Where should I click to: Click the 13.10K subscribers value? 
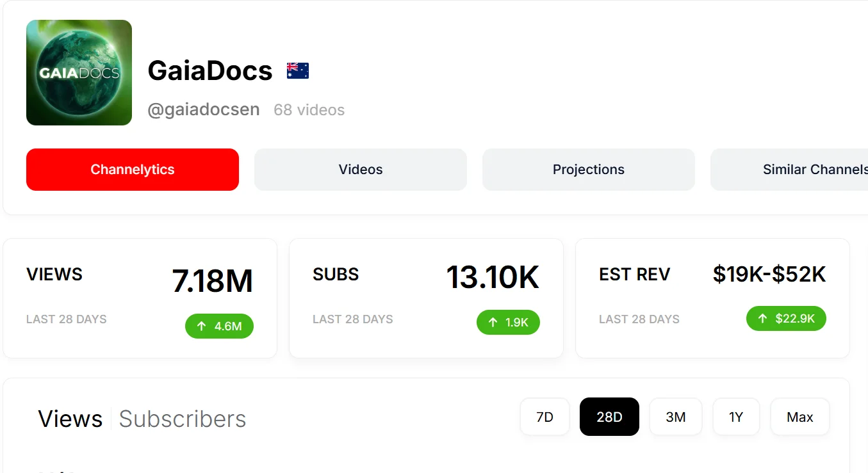click(x=493, y=278)
